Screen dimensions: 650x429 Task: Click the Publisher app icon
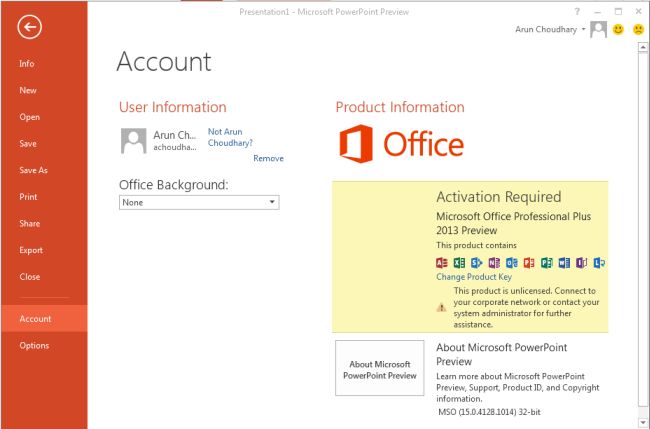pos(546,262)
